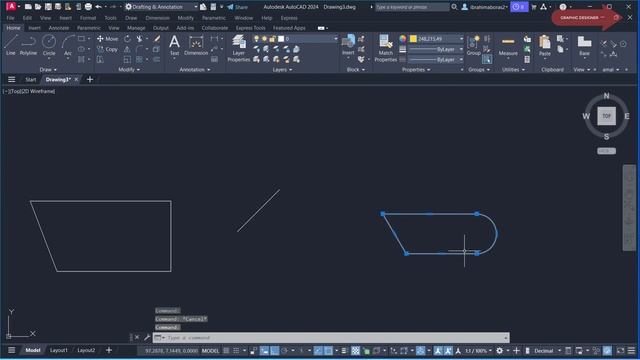The image size is (640, 360).
Task: Open the Home ribbon tab
Action: (x=13, y=28)
